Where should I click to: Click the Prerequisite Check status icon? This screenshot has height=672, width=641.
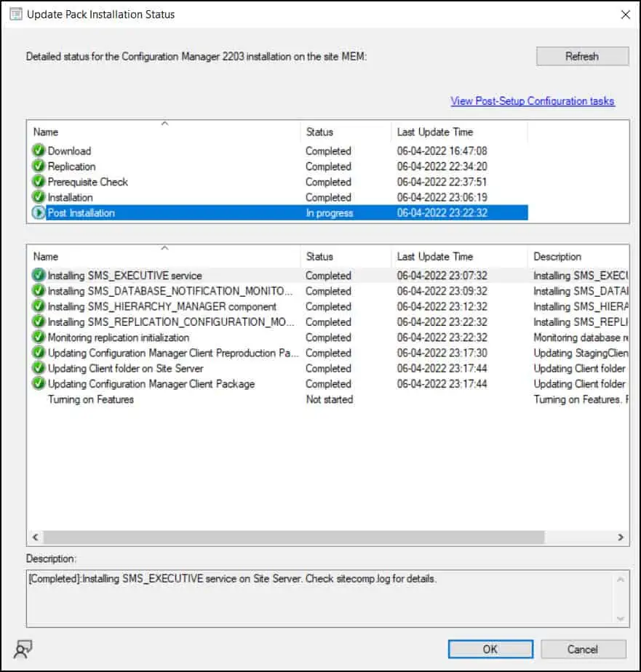[38, 181]
